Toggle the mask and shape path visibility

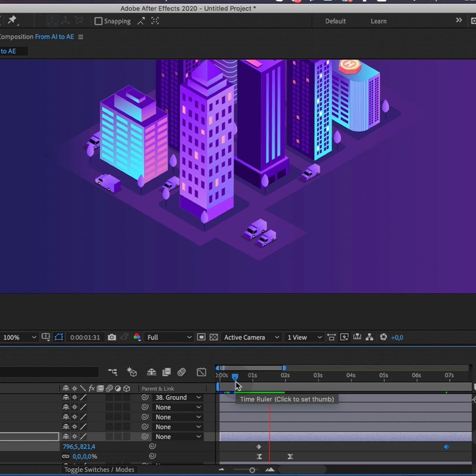pos(59,337)
